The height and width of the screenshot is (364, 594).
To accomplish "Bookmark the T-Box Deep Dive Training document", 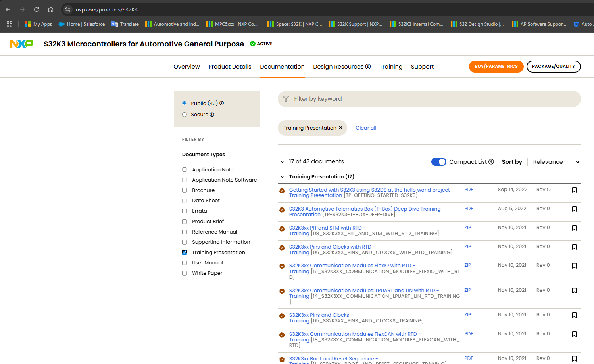I will pos(574,209).
